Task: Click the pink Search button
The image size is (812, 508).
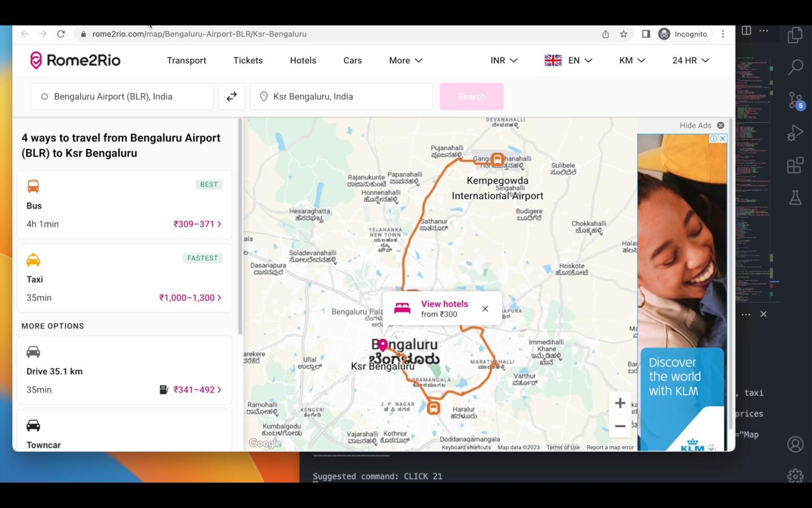Action: [472, 97]
